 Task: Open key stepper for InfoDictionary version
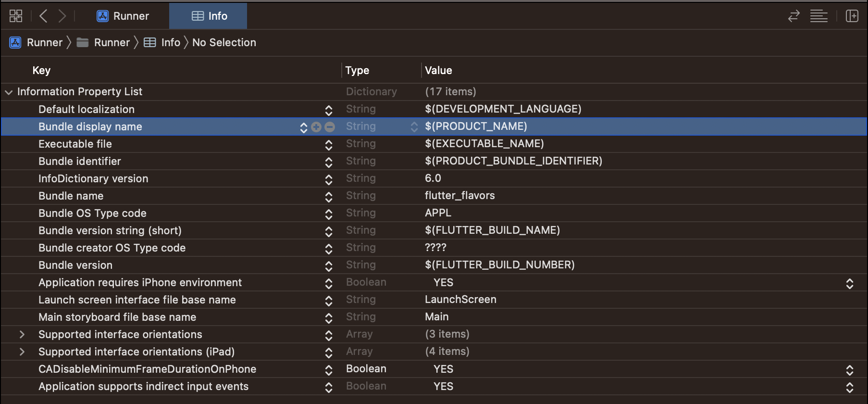tap(329, 179)
